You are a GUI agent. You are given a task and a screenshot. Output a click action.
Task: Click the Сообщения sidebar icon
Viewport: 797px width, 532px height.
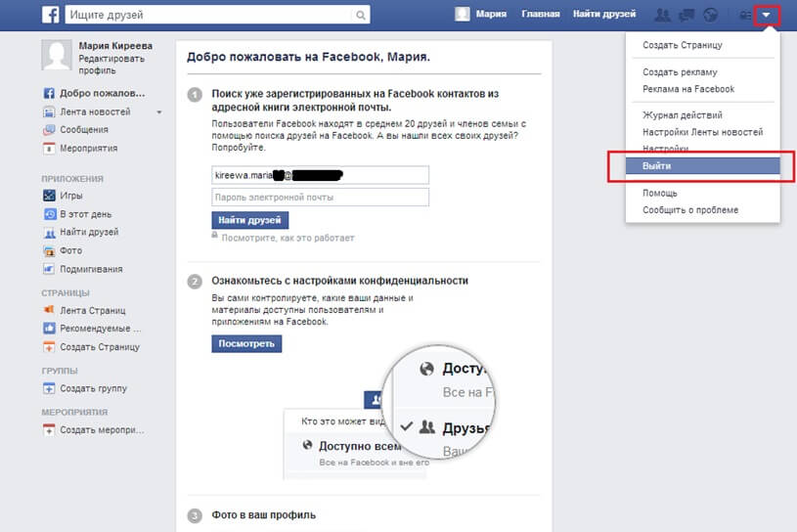49,130
